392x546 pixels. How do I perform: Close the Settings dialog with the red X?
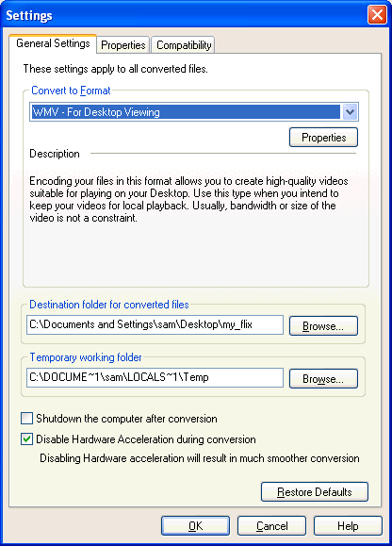pyautogui.click(x=377, y=15)
